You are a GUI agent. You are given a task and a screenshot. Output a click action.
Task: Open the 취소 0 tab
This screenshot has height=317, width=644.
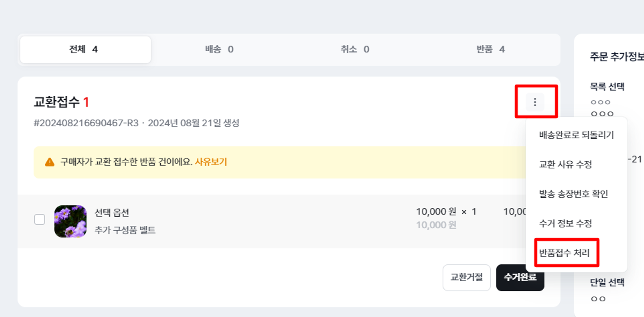tap(355, 50)
